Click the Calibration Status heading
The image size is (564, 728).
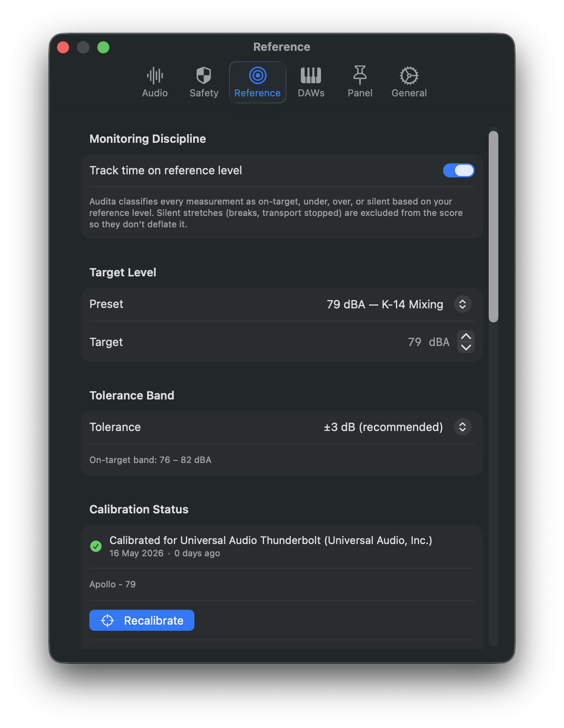(139, 509)
